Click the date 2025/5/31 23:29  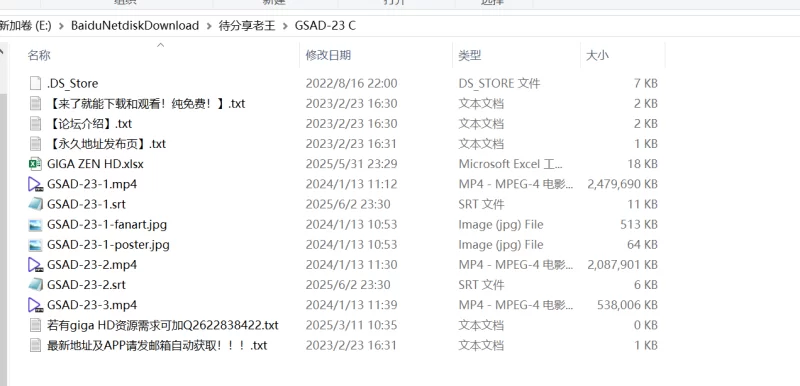pyautogui.click(x=352, y=164)
